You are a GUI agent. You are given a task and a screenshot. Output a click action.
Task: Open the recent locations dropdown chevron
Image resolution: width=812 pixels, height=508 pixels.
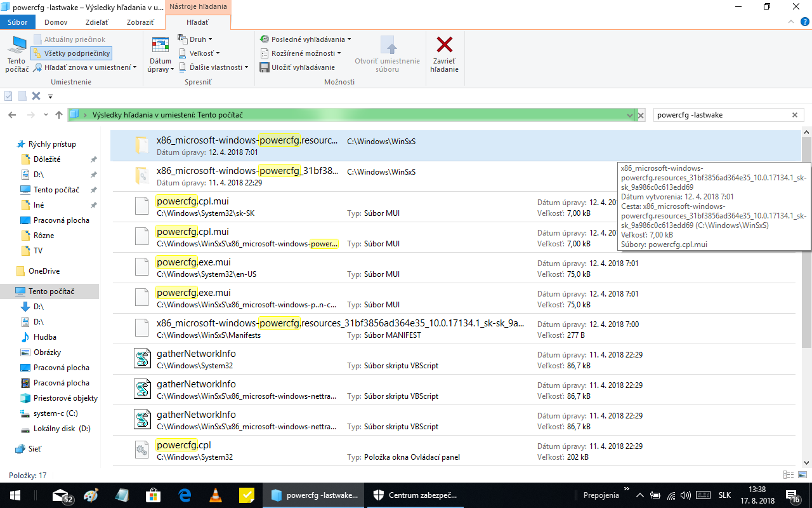point(45,115)
